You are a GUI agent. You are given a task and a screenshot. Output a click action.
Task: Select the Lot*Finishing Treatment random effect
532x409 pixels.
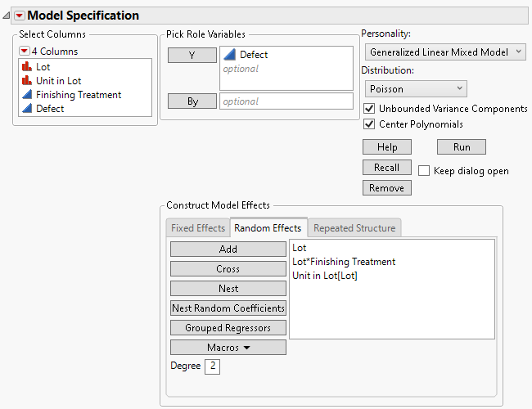coord(344,262)
